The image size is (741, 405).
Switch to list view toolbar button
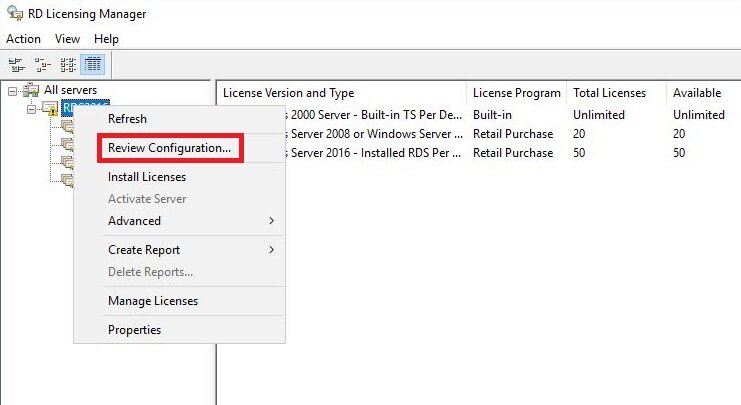tap(68, 64)
